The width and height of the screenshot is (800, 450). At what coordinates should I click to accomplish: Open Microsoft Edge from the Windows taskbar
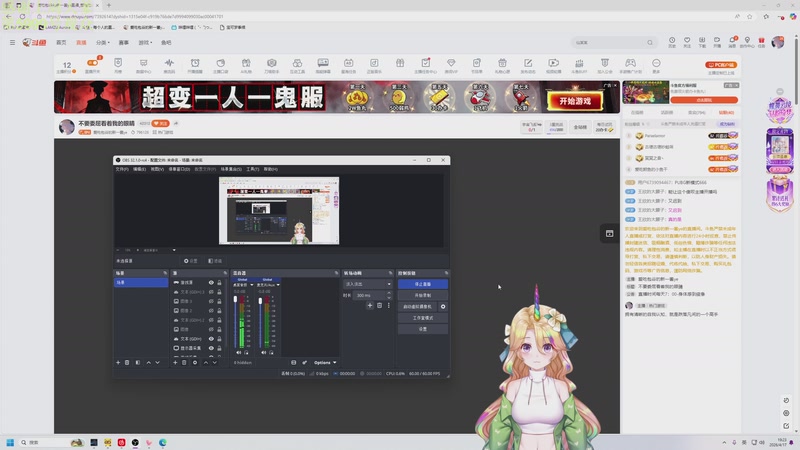(x=163, y=443)
